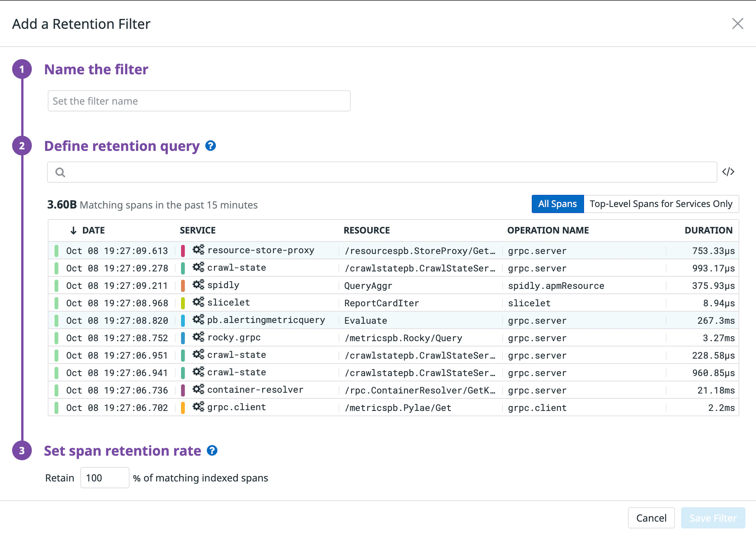Click the gears icon next to resource-store-proxy
This screenshot has height=533, width=756.
[x=198, y=250]
